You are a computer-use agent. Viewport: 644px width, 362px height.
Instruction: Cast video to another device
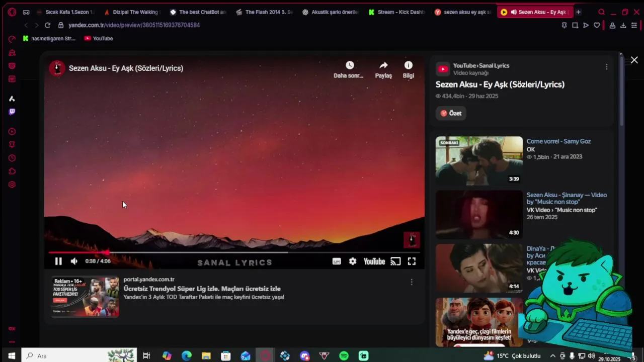click(395, 261)
